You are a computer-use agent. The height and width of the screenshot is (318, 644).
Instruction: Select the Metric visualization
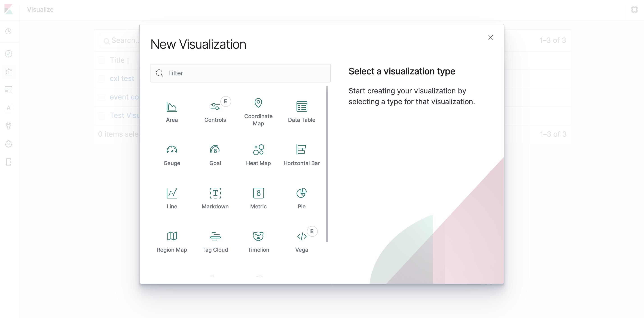[258, 198]
